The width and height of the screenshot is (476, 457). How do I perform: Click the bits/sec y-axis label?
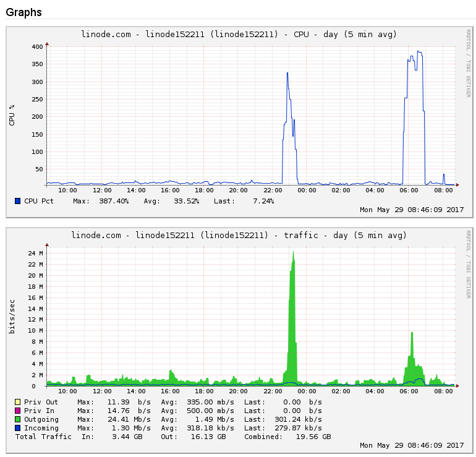(x=12, y=315)
